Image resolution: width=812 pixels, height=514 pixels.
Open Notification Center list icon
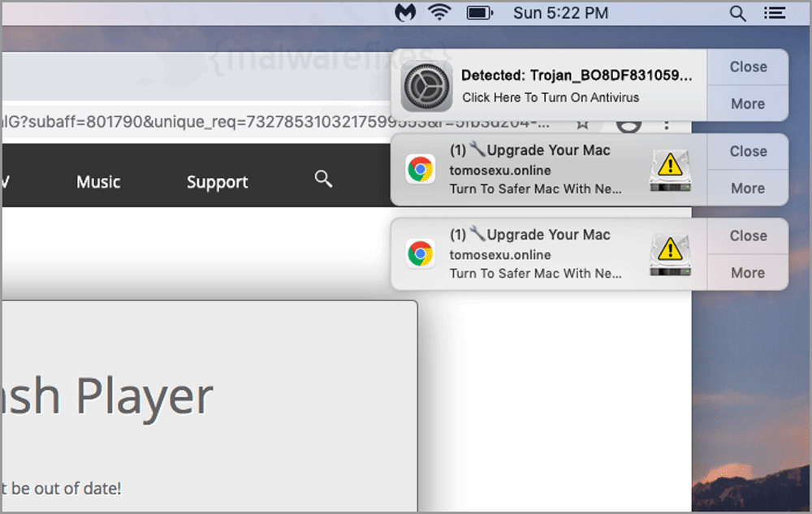coord(775,12)
